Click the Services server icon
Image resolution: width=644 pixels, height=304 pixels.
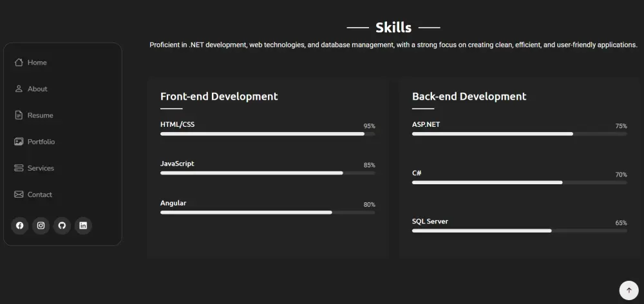click(x=19, y=168)
